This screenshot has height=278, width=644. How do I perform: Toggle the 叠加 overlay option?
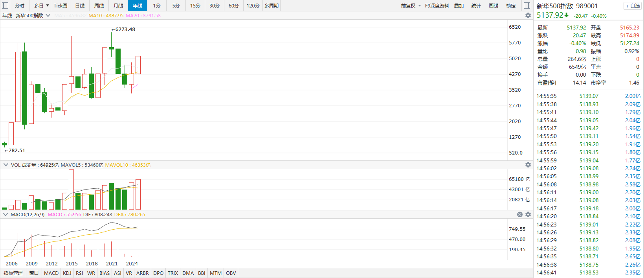(459, 6)
